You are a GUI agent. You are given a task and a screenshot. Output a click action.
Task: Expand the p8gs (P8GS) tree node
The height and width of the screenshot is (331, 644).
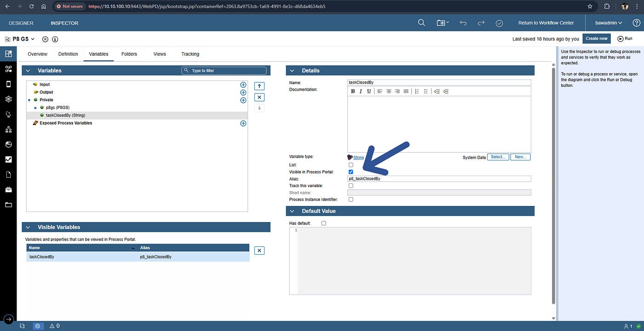click(x=36, y=108)
